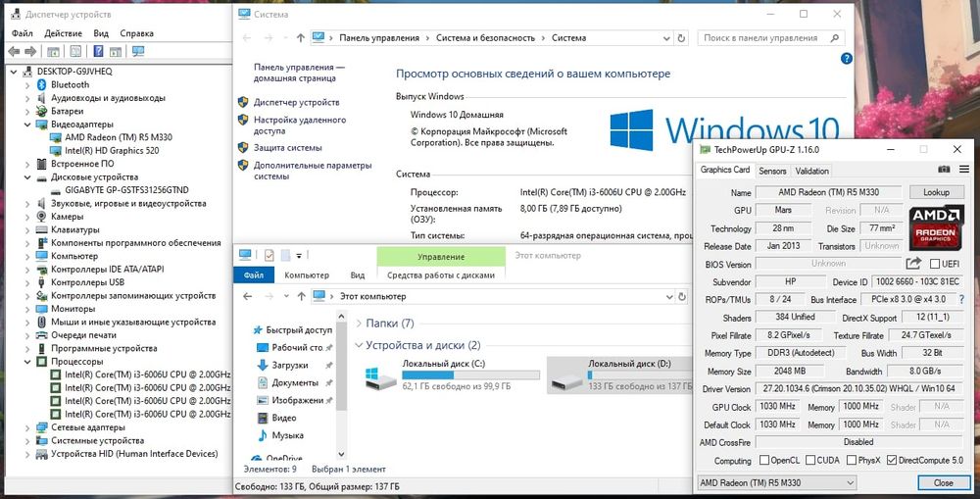
Task: Toggle the OpenCL checkbox in GPU-Z
Action: (763, 460)
